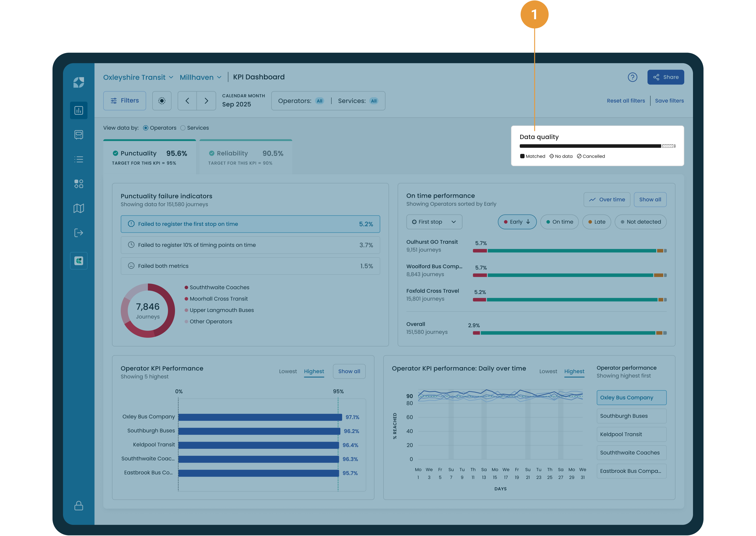
Task: Open the map icon in the sidebar
Action: (79, 208)
